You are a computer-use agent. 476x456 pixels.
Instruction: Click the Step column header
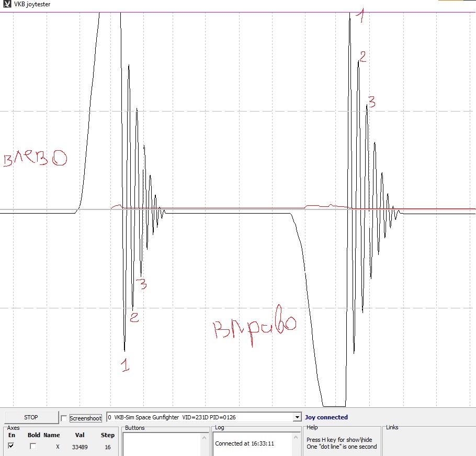point(108,435)
